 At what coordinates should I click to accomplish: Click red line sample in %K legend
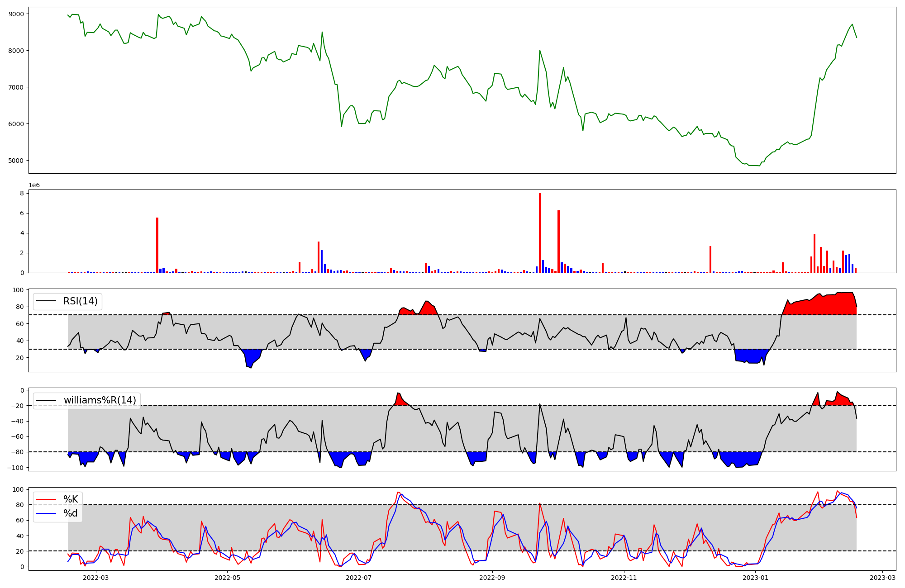(46, 499)
